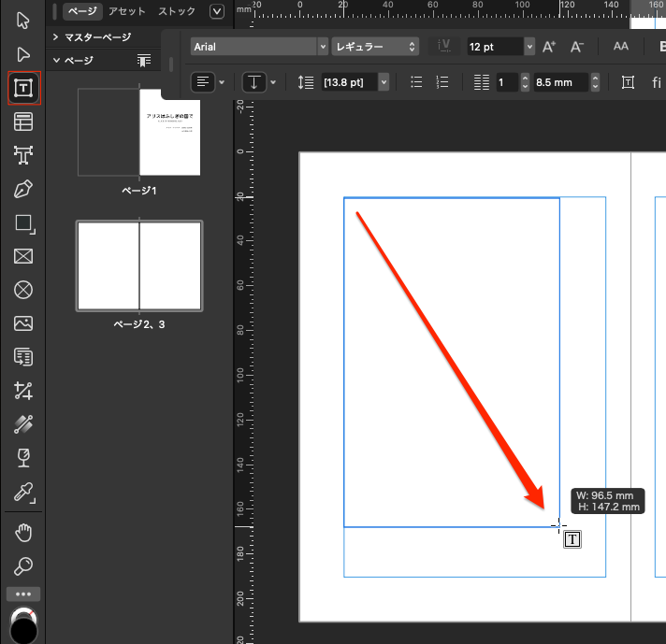This screenshot has width=666, height=644.
Task: Switch to the アセット tab
Action: [126, 11]
